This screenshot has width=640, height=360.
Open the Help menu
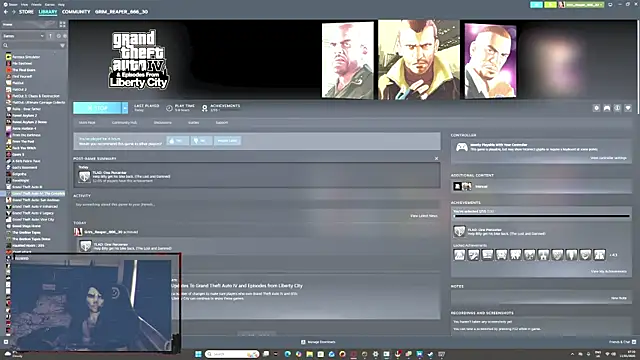pos(61,4)
